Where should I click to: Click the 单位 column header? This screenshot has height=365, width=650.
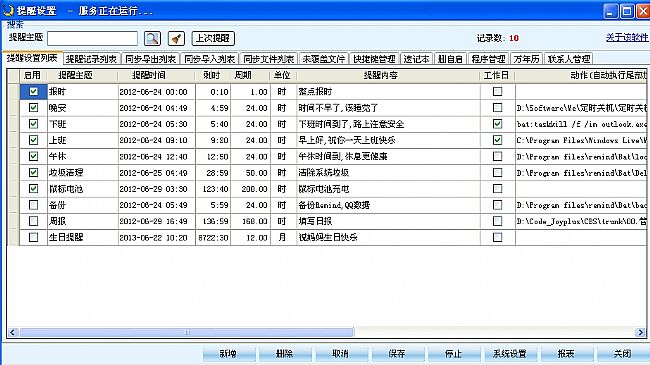pos(282,75)
